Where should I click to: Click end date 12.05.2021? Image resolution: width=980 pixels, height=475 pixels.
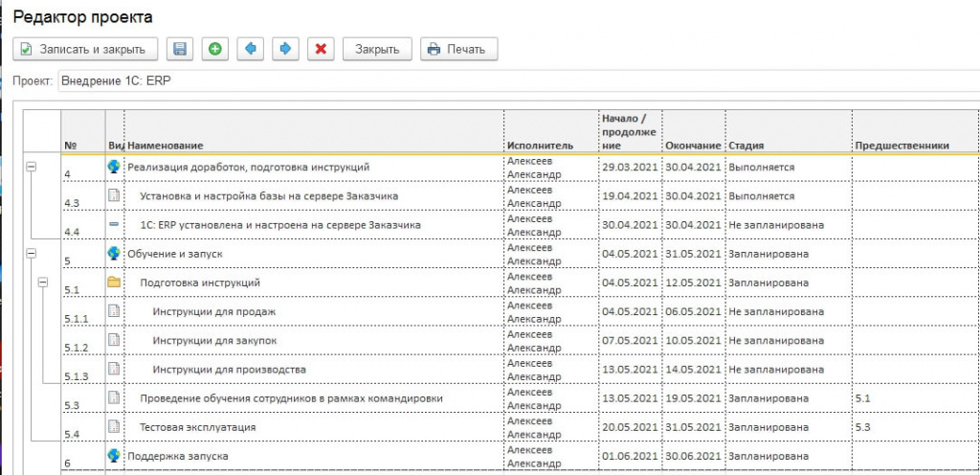pyautogui.click(x=693, y=283)
